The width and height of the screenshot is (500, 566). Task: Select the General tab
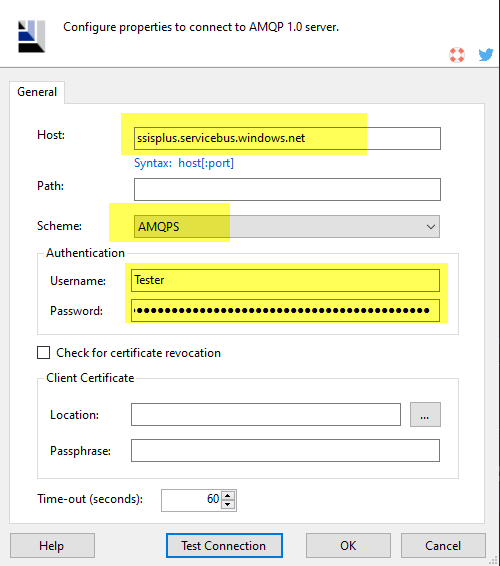[37, 92]
